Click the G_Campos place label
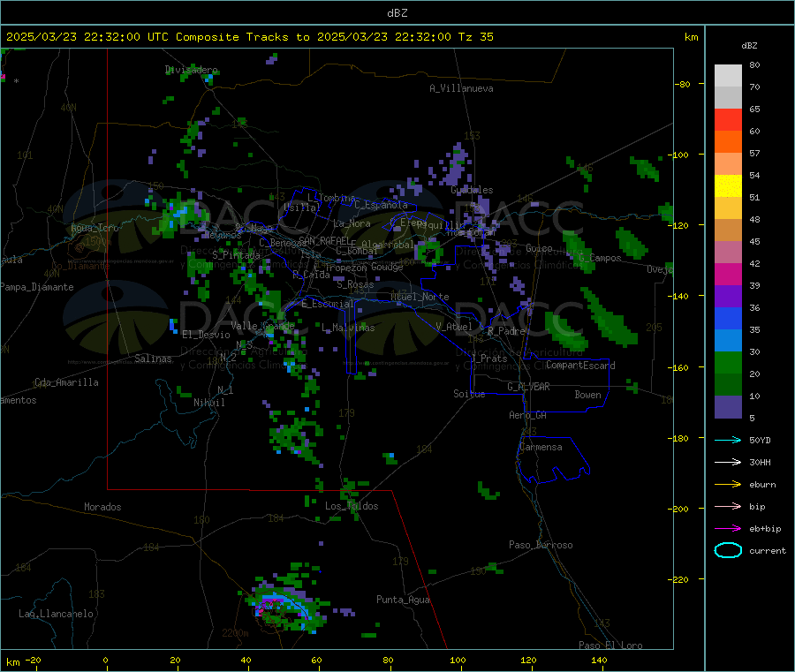The width and height of the screenshot is (795, 672). click(600, 258)
